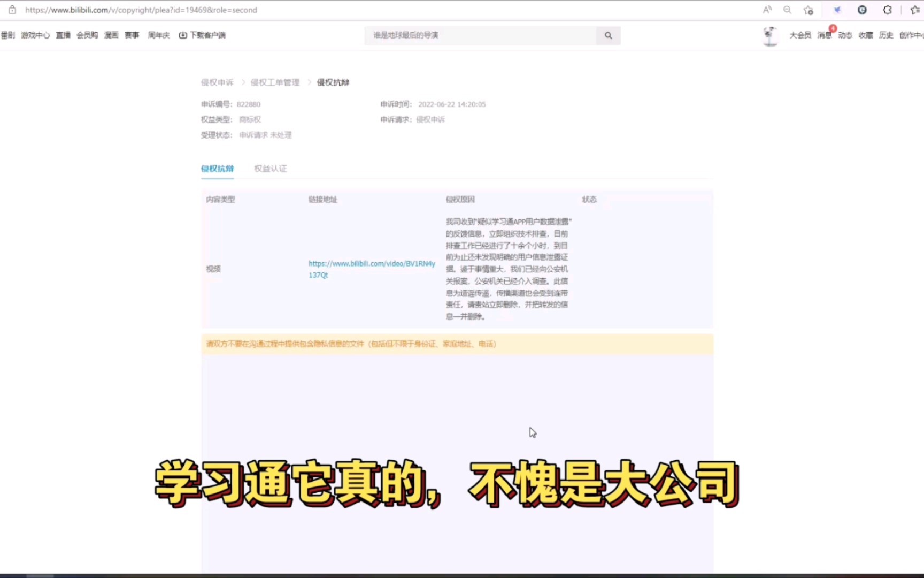Click breadcrumb 侵权工单管理

click(275, 82)
